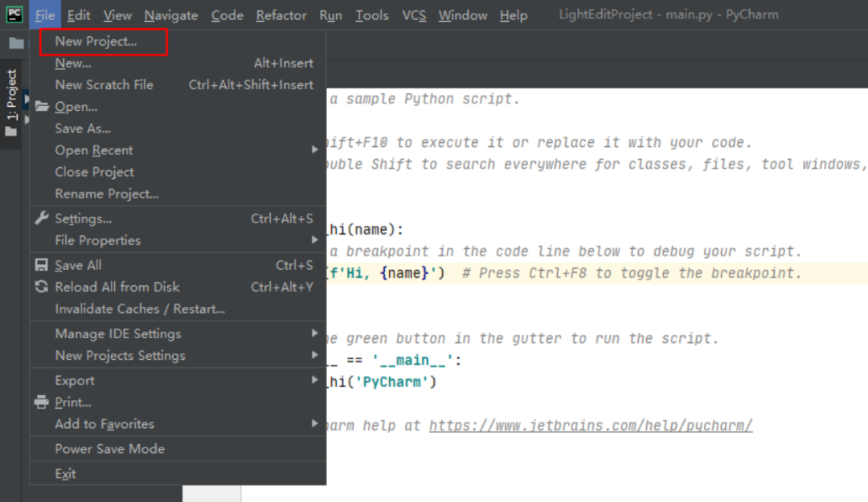Open the Code menu
The height and width of the screenshot is (502, 868).
click(227, 15)
